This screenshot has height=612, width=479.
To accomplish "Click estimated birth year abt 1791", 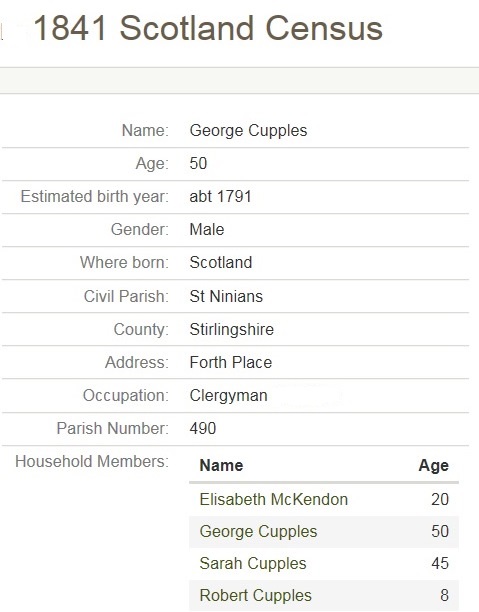I will click(221, 196).
